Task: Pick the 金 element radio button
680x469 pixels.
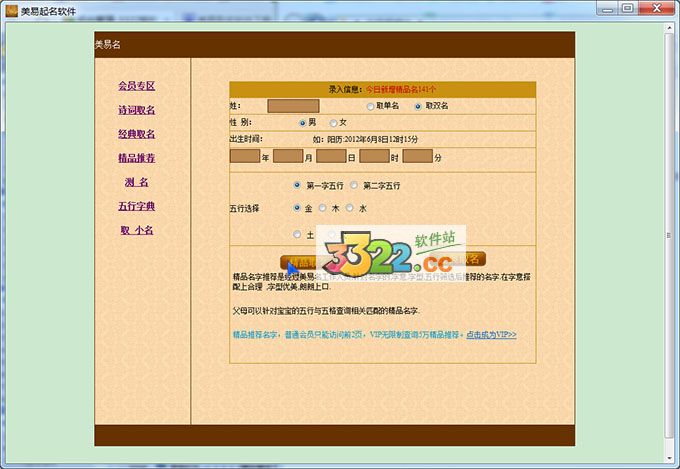Action: pos(297,208)
